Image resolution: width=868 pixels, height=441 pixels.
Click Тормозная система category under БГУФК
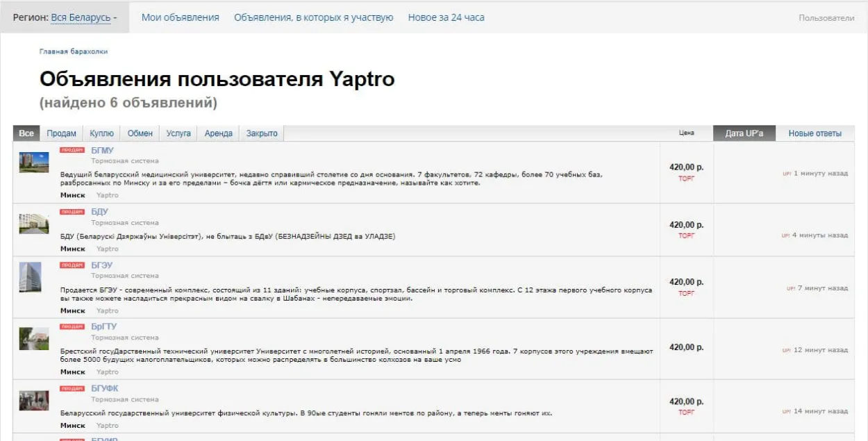point(125,399)
